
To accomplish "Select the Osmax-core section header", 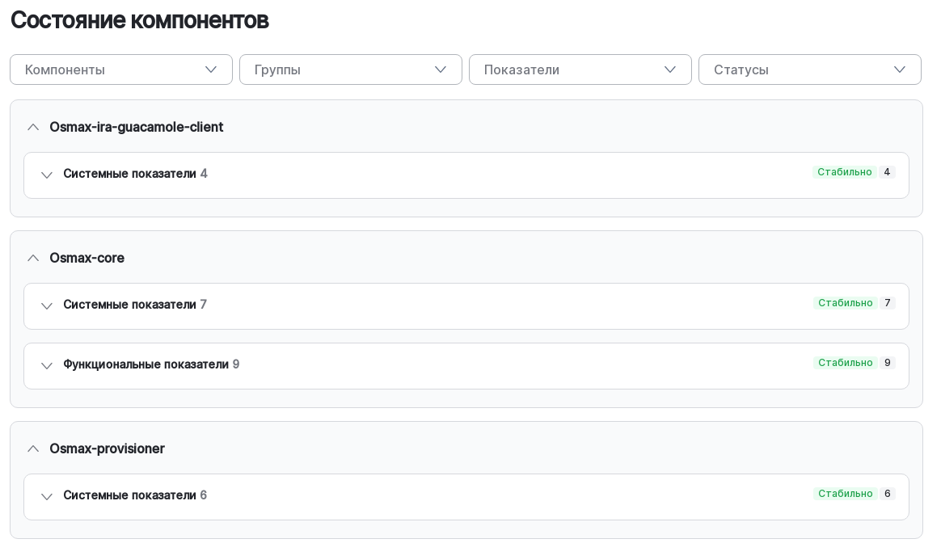I will coord(87,258).
